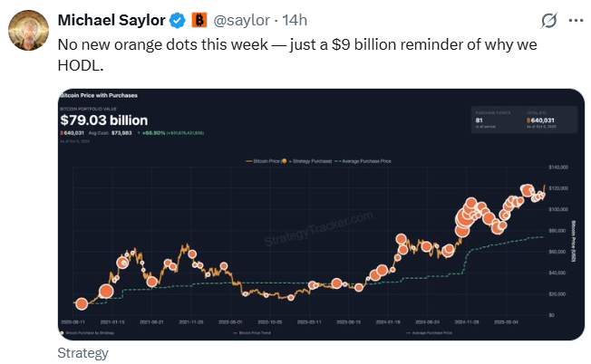
Task: Open the three-dots more options menu
Action: point(575,20)
